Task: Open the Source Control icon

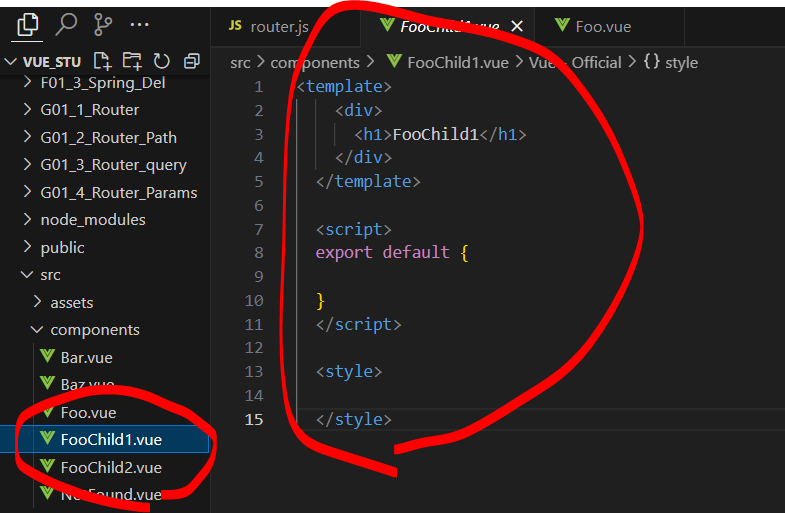Action: click(x=102, y=25)
